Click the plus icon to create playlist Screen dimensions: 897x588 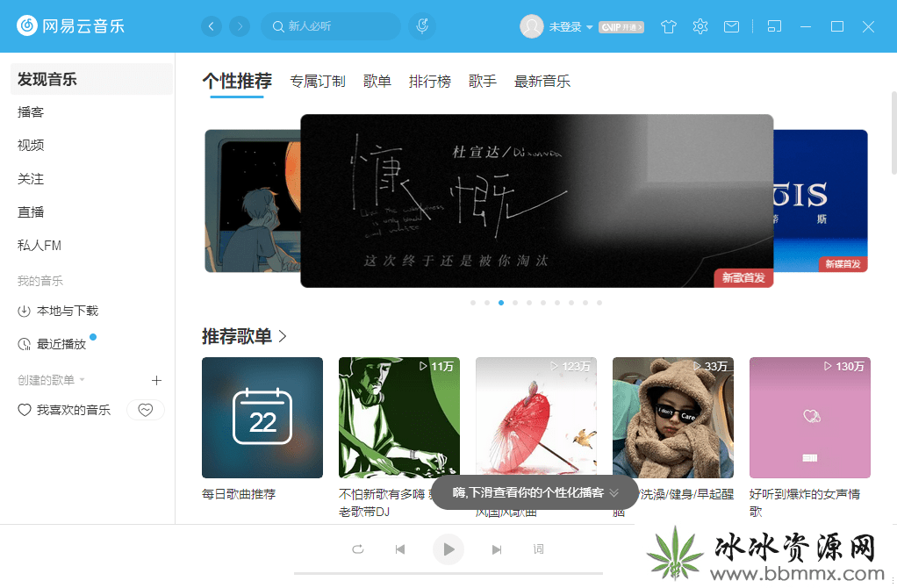click(157, 380)
